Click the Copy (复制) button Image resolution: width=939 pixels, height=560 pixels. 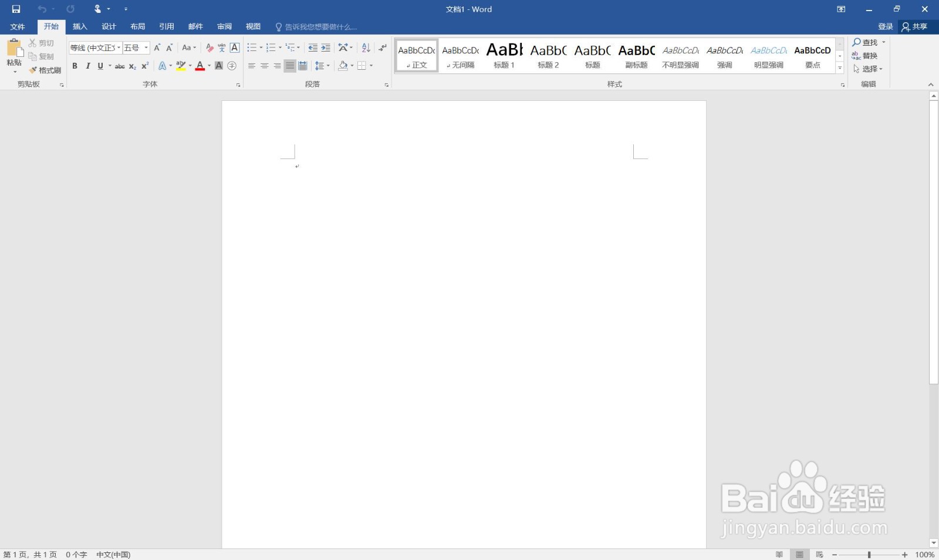pyautogui.click(x=41, y=56)
